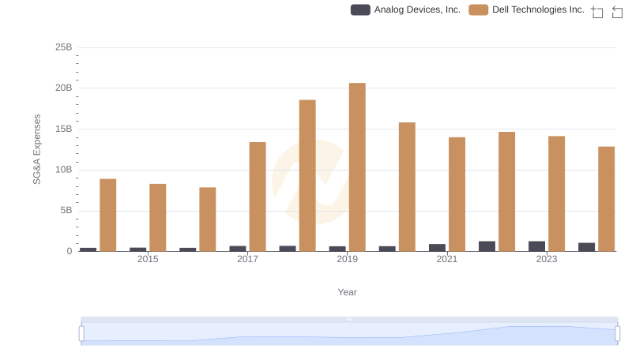This screenshot has height=364, width=632.
Task: Click the 2023 x-axis label
Action: point(547,259)
